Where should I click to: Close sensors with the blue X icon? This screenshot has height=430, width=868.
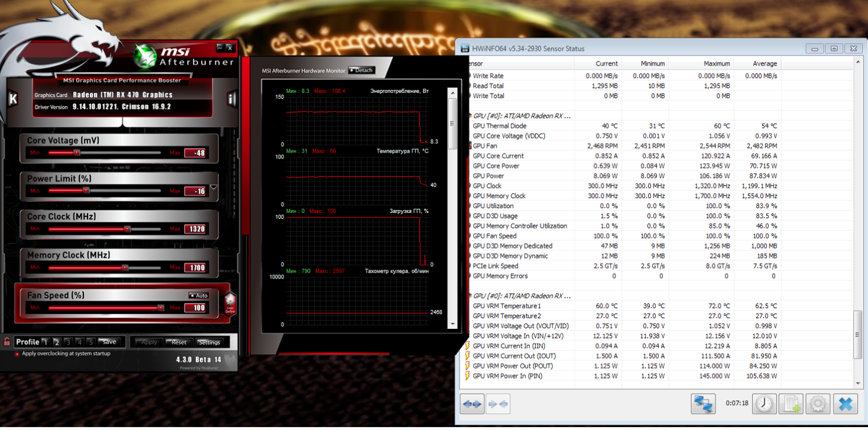point(846,404)
